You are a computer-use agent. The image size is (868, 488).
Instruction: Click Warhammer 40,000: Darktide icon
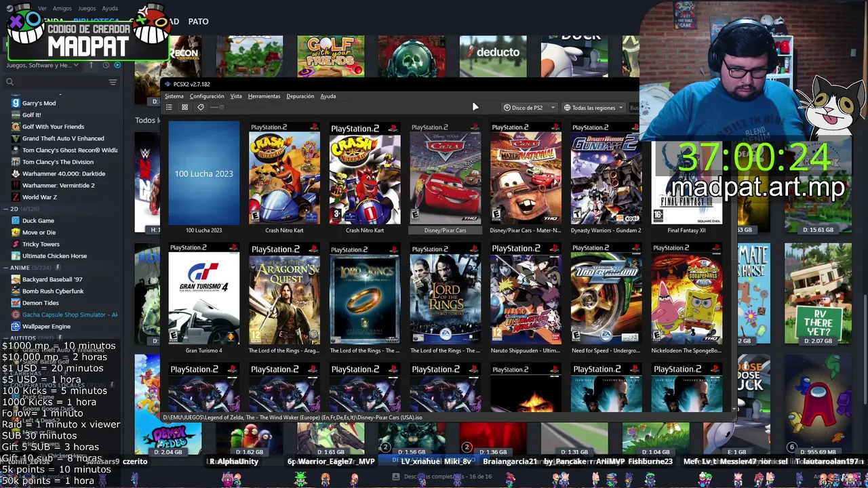16,174
